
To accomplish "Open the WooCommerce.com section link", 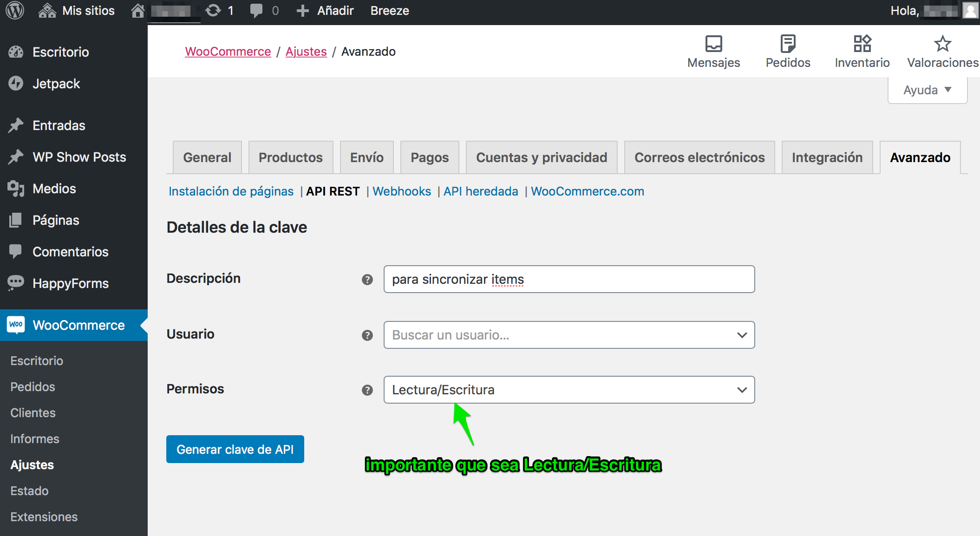I will coord(588,191).
